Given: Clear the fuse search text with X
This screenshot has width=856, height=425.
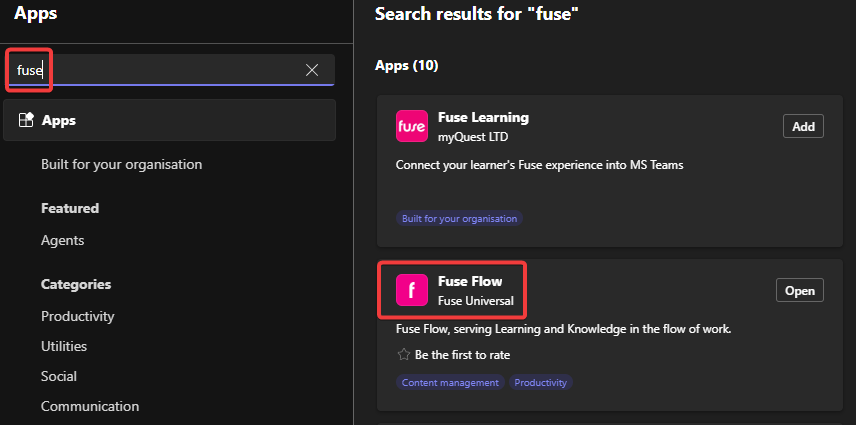Looking at the screenshot, I should tap(312, 70).
